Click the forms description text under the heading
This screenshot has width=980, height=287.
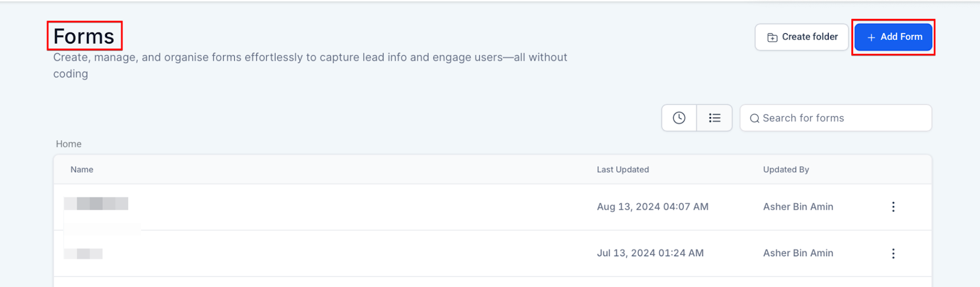(309, 58)
